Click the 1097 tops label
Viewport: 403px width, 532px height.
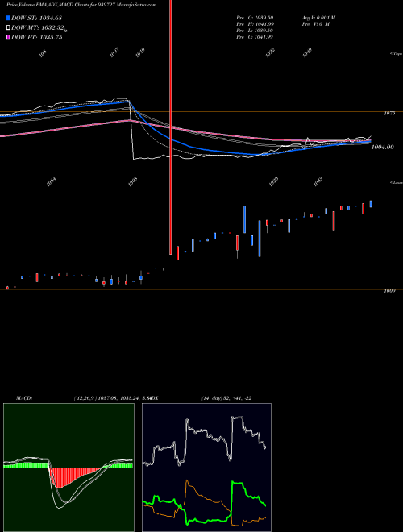pos(115,52)
